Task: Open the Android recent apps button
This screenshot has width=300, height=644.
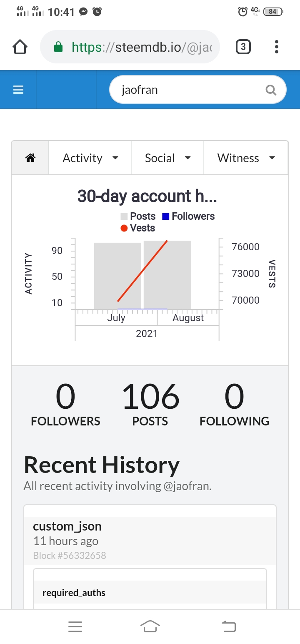Action: (75, 626)
